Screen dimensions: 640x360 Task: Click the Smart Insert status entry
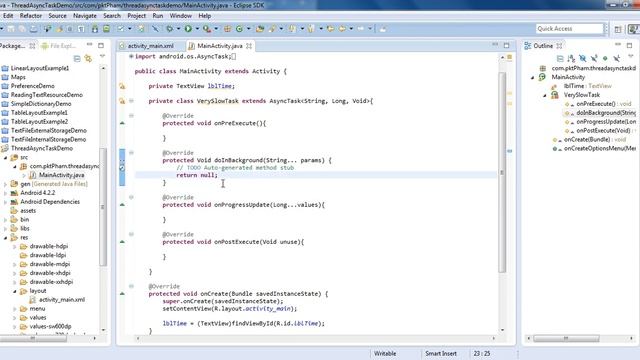441,353
